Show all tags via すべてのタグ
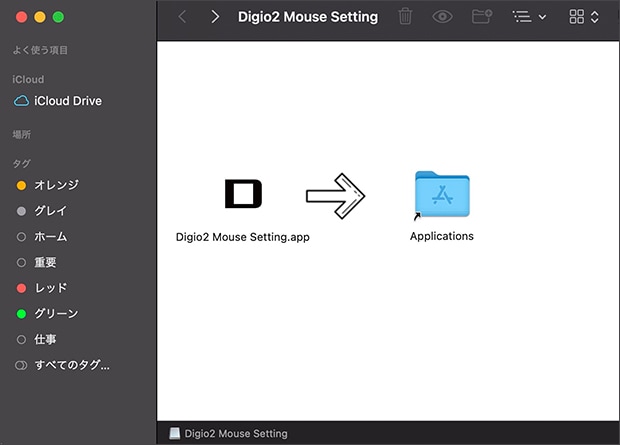 coord(70,365)
